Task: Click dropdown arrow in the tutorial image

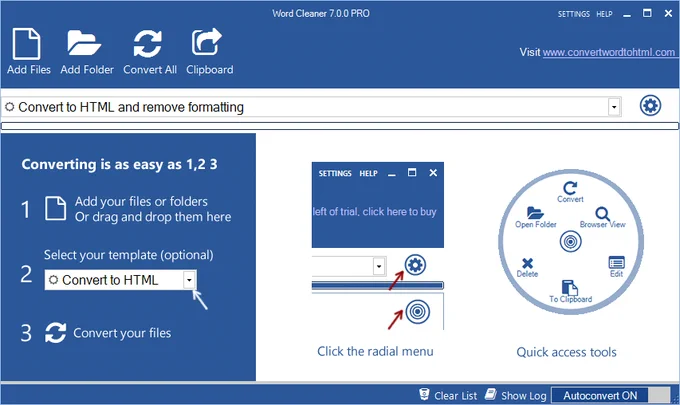Action: coord(379,266)
